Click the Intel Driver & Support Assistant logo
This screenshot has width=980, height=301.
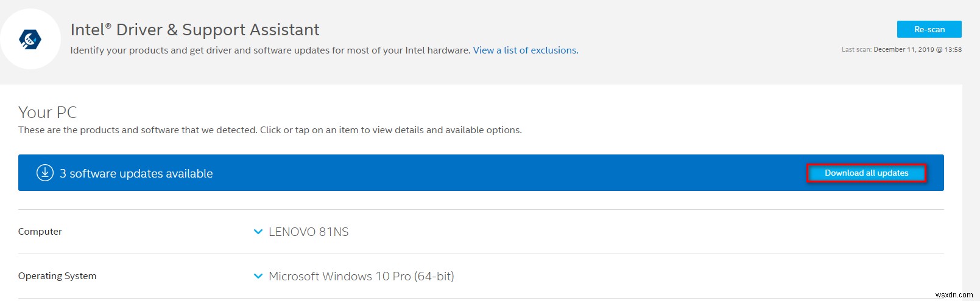pos(30,39)
